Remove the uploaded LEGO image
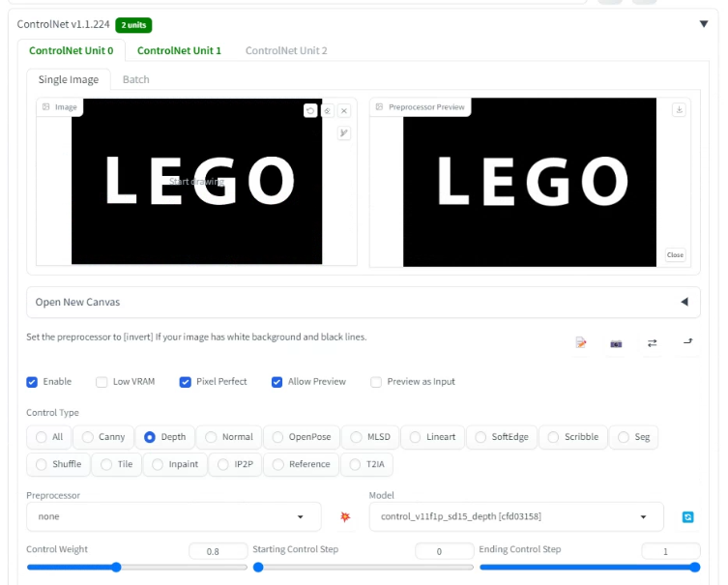The width and height of the screenshot is (728, 585). tap(344, 110)
